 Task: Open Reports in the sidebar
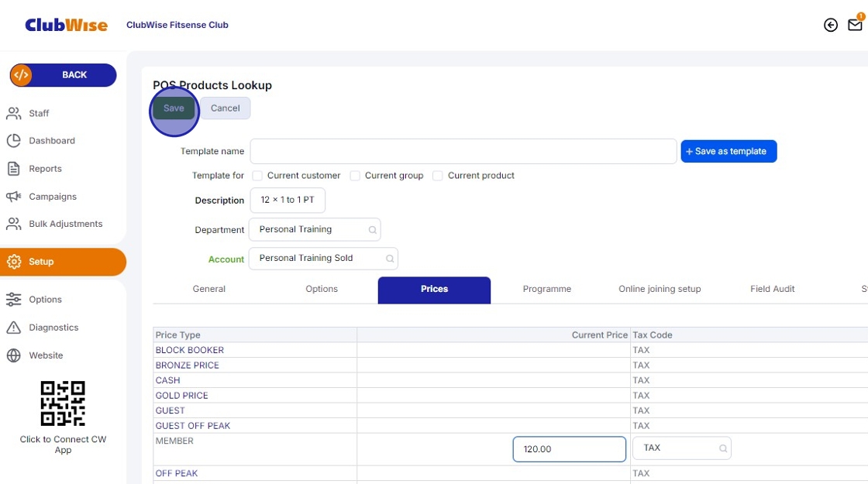pyautogui.click(x=46, y=169)
